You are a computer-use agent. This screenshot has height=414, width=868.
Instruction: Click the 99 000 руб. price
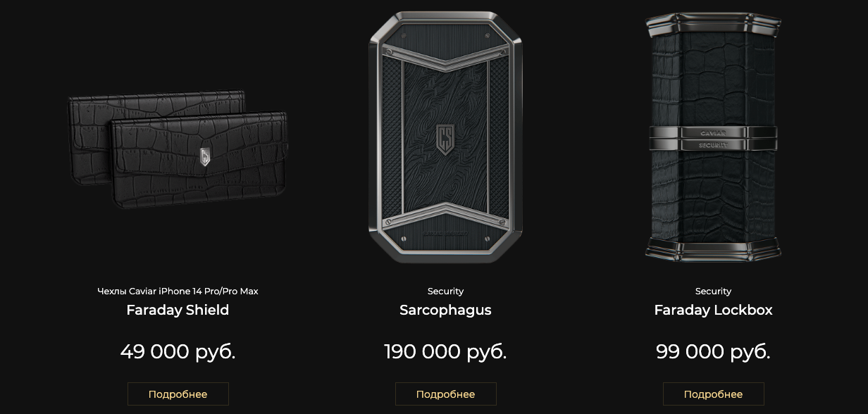click(713, 351)
